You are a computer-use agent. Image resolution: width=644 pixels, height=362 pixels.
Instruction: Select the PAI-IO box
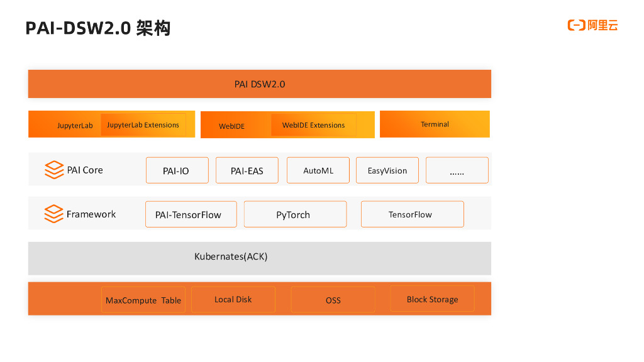click(x=177, y=170)
